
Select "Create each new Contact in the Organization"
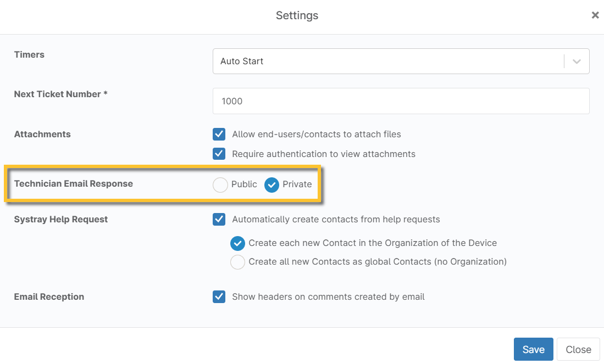(x=237, y=243)
